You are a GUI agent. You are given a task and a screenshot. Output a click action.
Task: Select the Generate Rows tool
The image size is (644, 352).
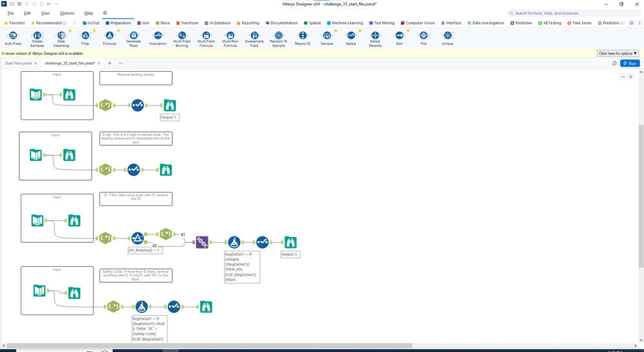(x=134, y=36)
